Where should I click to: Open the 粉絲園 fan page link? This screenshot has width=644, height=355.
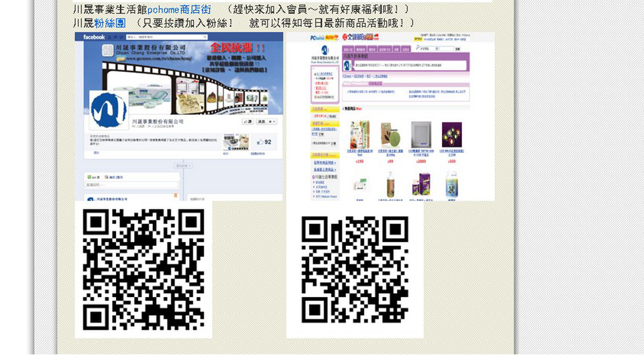[110, 23]
